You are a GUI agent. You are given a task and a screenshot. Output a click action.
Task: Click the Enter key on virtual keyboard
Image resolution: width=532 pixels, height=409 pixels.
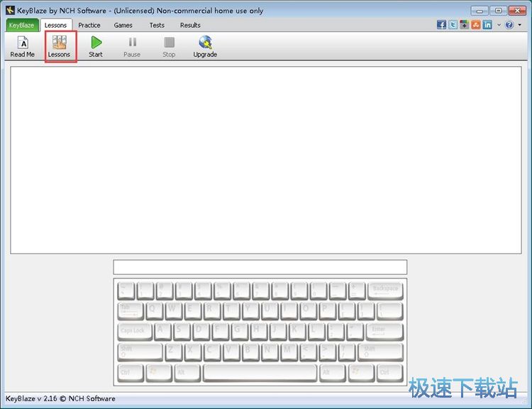click(x=384, y=332)
